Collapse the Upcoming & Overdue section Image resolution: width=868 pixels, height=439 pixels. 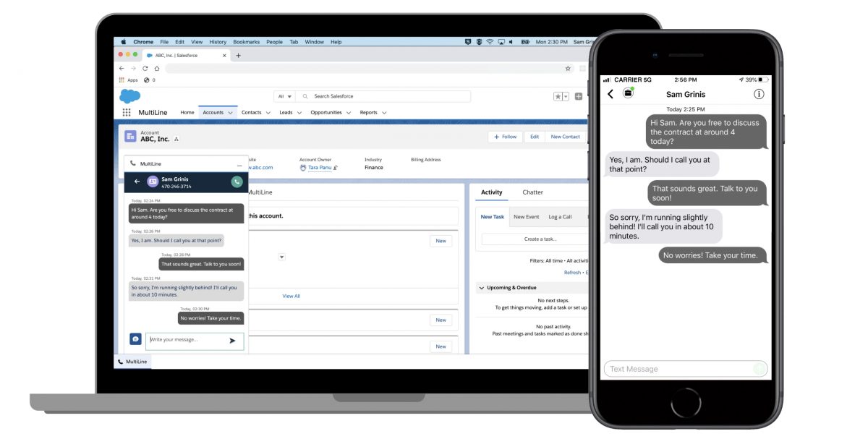482,288
